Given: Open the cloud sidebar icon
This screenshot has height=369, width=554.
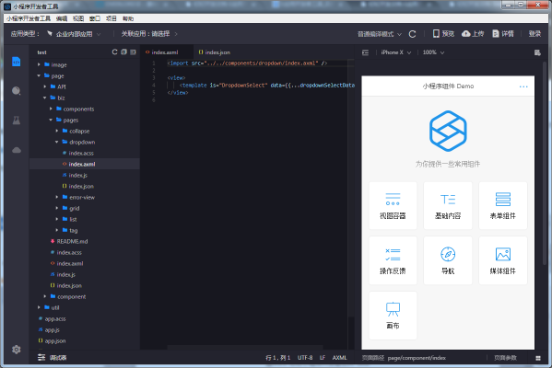Looking at the screenshot, I should pyautogui.click(x=16, y=150).
